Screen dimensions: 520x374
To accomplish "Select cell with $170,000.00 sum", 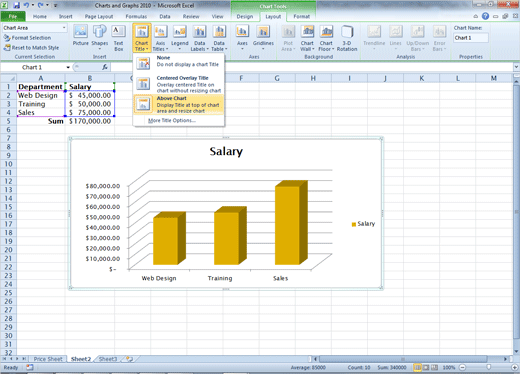I will [x=90, y=121].
